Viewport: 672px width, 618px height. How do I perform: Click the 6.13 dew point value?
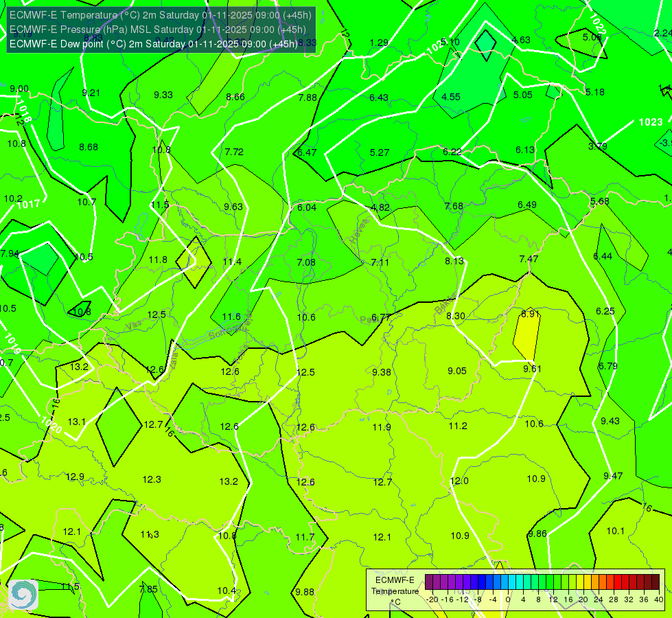[x=525, y=150]
